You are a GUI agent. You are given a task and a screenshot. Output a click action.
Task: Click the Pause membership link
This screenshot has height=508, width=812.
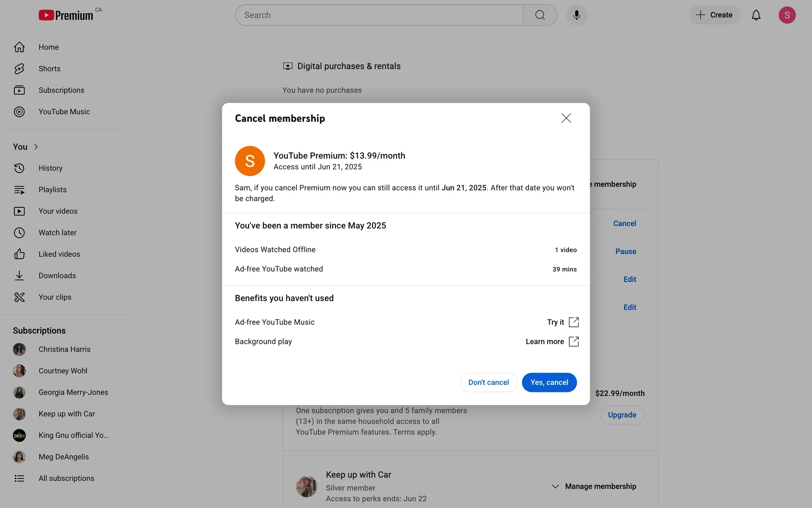click(x=625, y=251)
